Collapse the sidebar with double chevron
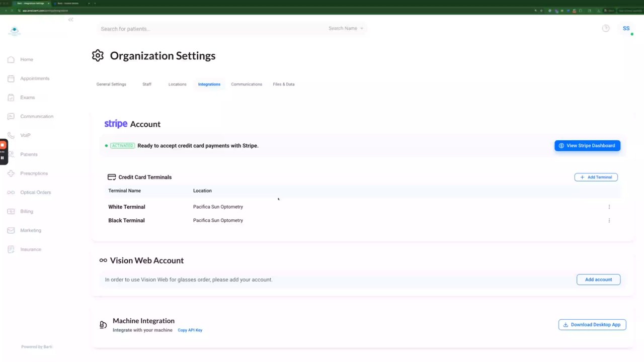The width and height of the screenshot is (644, 362). pos(70,20)
